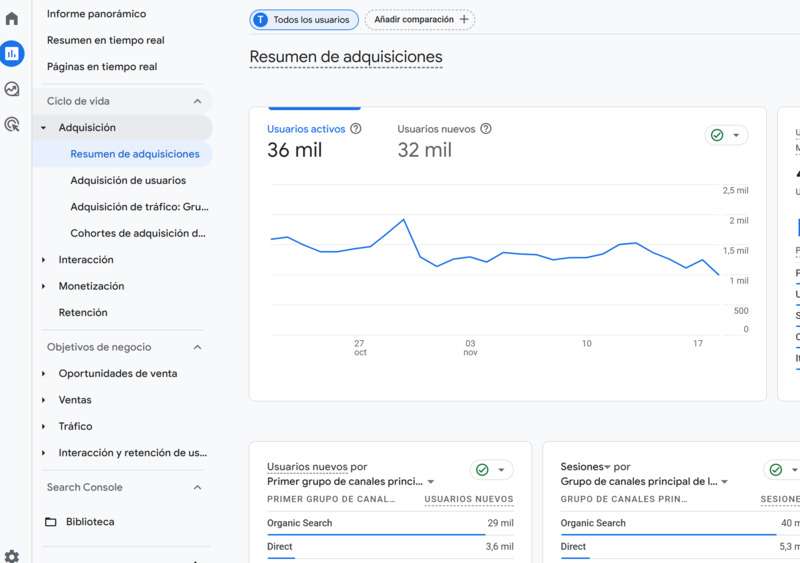
Task: Open Resumen en tiempo real
Action: tap(106, 40)
